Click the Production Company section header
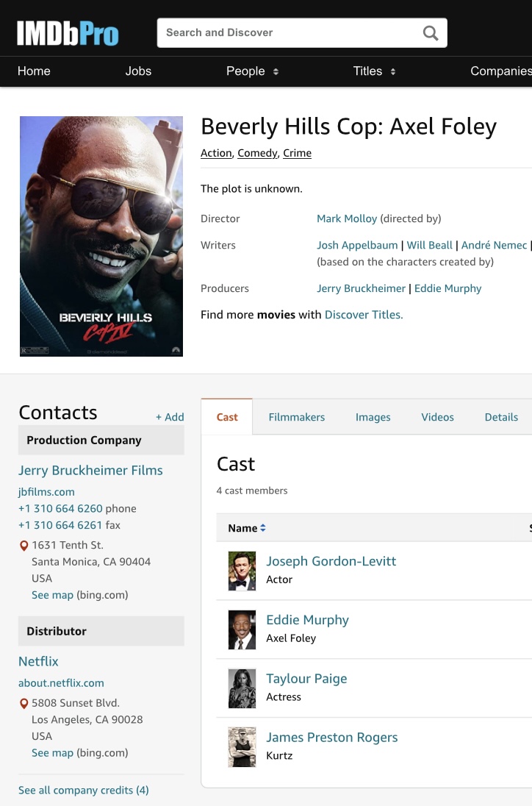The image size is (532, 806). [x=101, y=440]
